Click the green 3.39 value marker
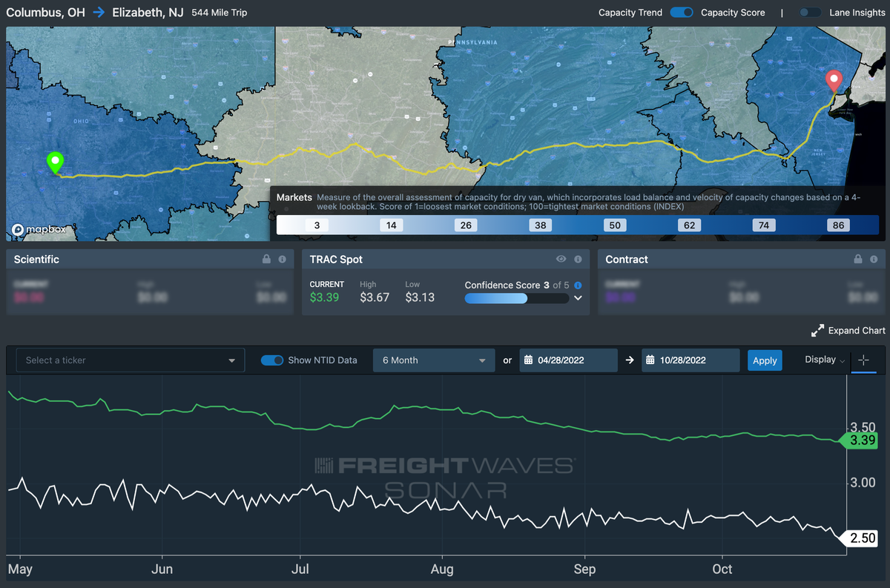 coord(859,440)
